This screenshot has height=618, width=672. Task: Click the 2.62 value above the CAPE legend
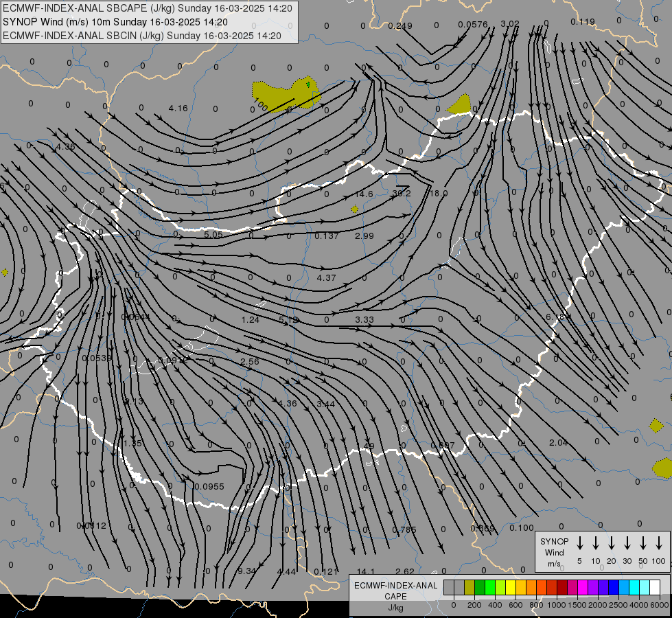click(404, 572)
